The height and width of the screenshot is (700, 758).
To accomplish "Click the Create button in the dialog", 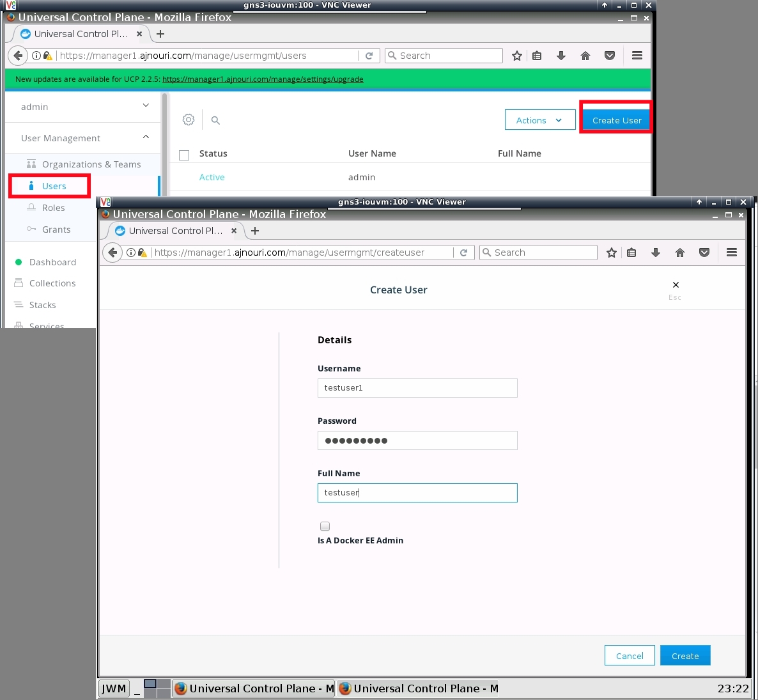I will pyautogui.click(x=685, y=655).
